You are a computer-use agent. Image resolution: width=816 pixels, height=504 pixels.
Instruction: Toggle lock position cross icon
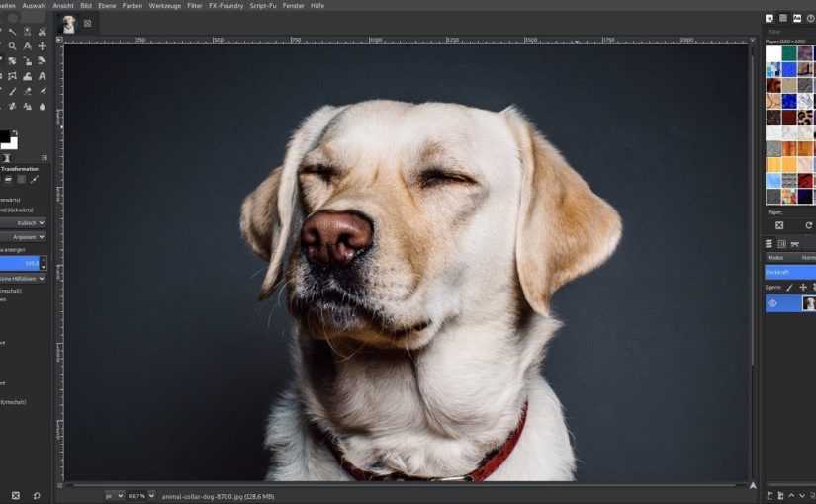[803, 288]
